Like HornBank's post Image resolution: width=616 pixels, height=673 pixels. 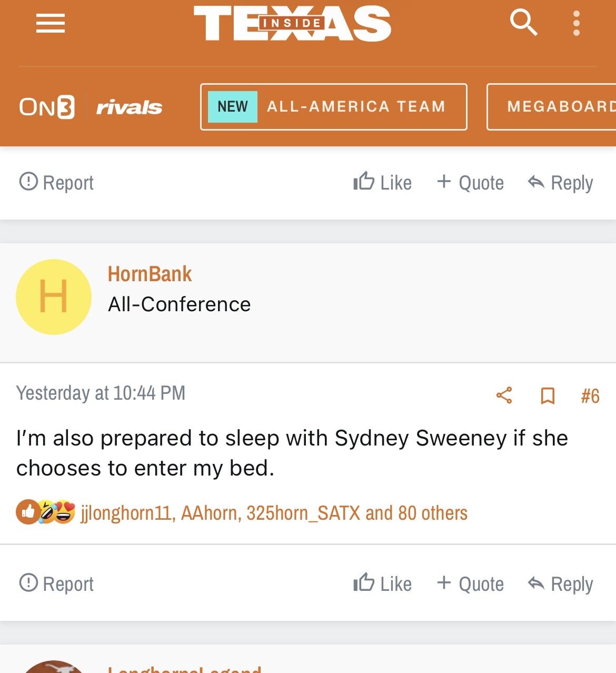(383, 583)
